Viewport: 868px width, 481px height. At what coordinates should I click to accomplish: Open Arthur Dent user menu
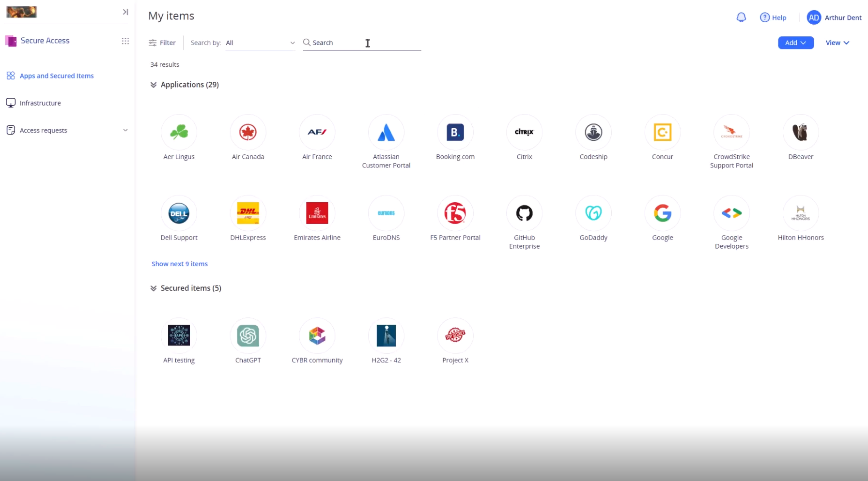click(x=834, y=17)
